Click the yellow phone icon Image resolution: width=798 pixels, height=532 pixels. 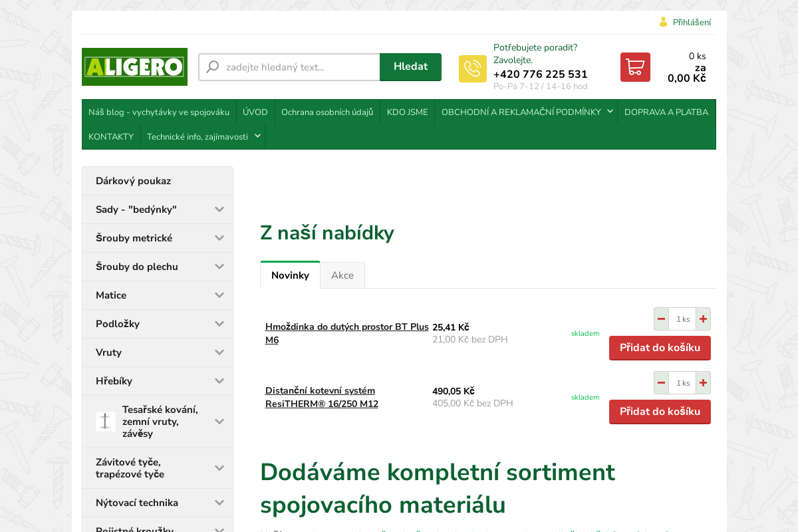tap(472, 68)
